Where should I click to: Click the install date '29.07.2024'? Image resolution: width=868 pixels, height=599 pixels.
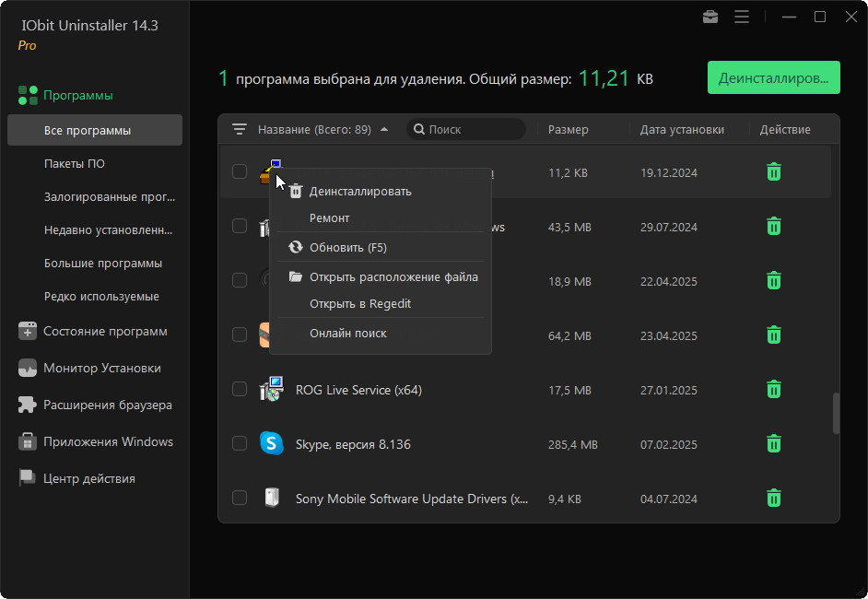[x=669, y=227]
